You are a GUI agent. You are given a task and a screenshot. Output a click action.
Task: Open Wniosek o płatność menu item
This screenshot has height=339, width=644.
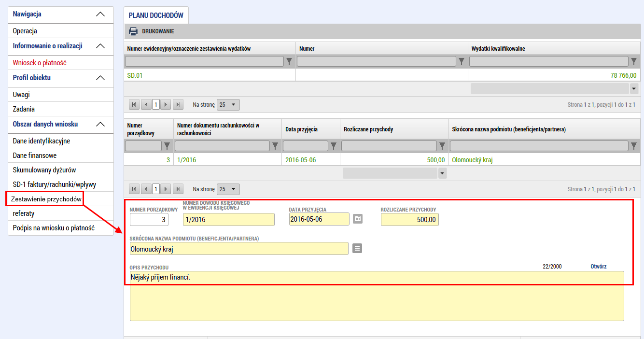pos(61,63)
